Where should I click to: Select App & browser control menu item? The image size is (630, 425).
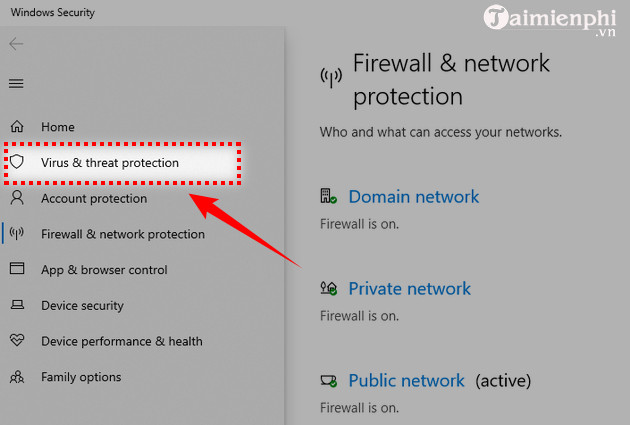pos(104,270)
